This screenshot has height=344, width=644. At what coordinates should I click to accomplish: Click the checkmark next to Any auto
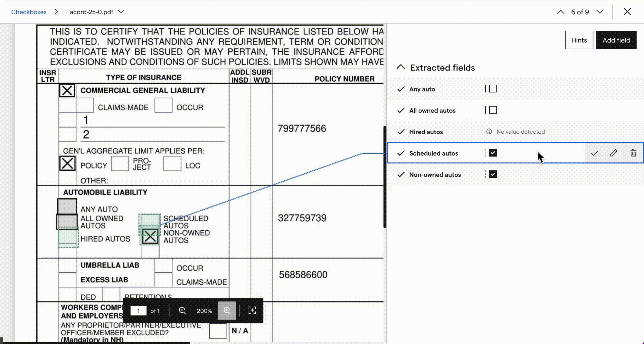point(401,89)
